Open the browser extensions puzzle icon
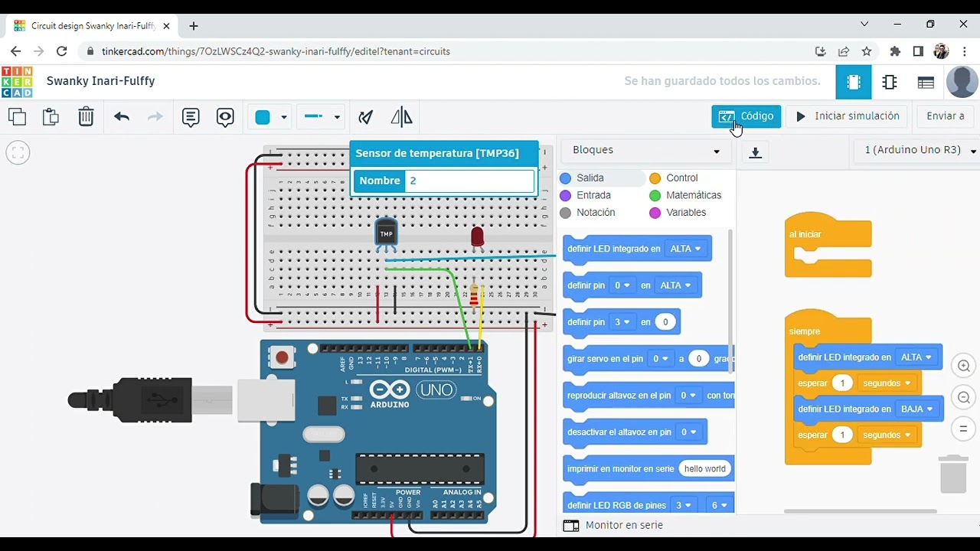 pos(895,51)
